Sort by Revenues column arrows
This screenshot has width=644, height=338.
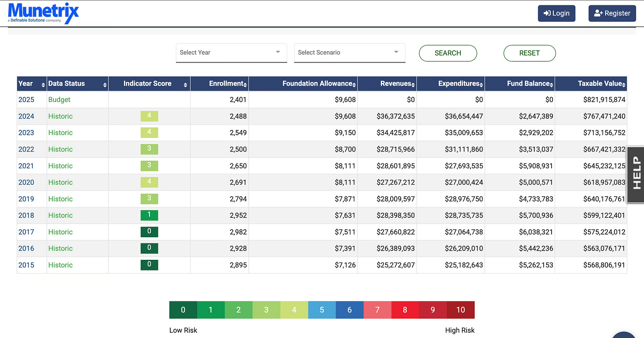(x=413, y=84)
